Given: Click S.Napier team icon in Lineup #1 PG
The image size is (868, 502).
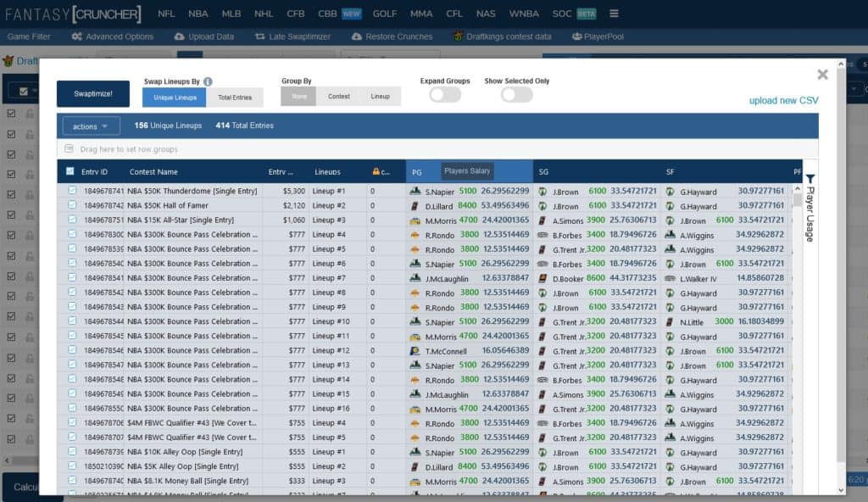Looking at the screenshot, I should (415, 191).
